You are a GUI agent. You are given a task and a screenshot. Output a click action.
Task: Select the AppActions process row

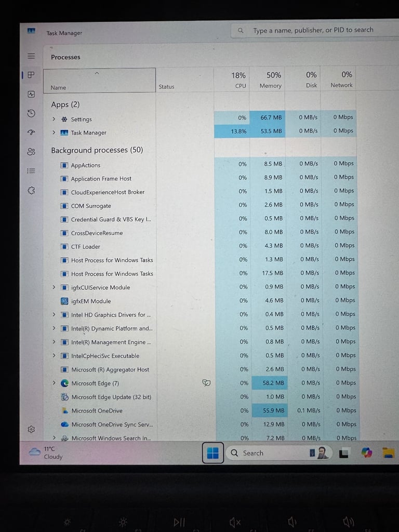[202, 165]
